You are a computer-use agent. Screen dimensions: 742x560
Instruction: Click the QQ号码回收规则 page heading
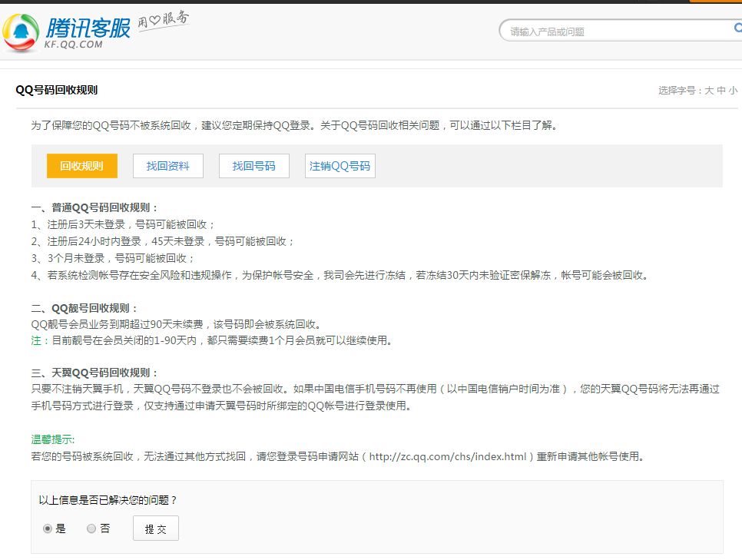tap(56, 89)
